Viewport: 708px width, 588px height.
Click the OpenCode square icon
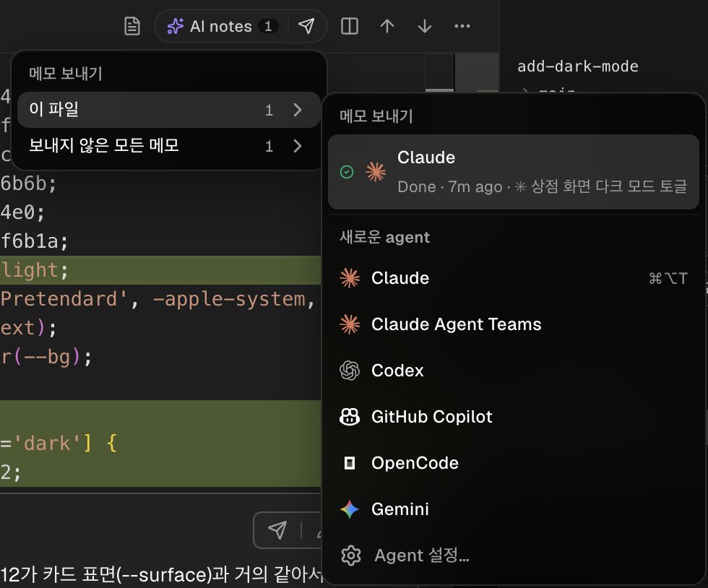[x=350, y=463]
